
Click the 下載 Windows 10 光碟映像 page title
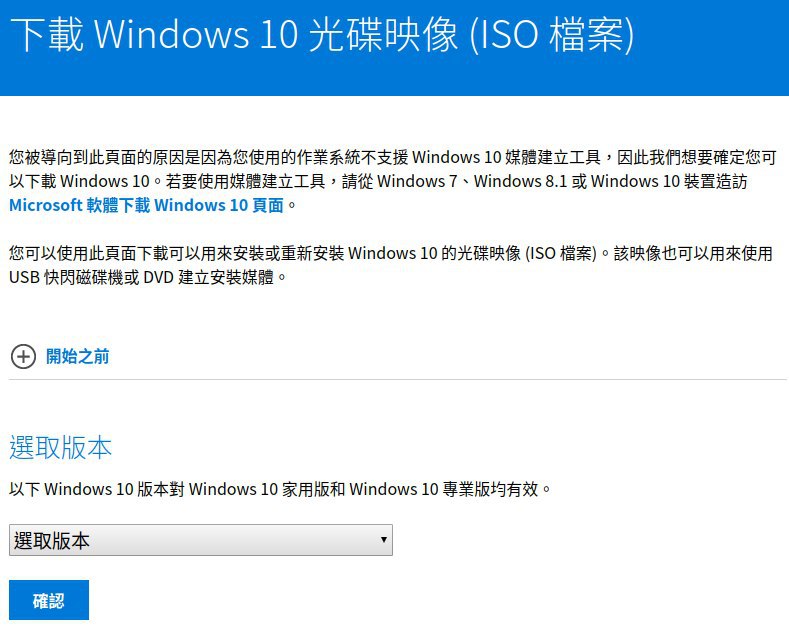click(322, 34)
